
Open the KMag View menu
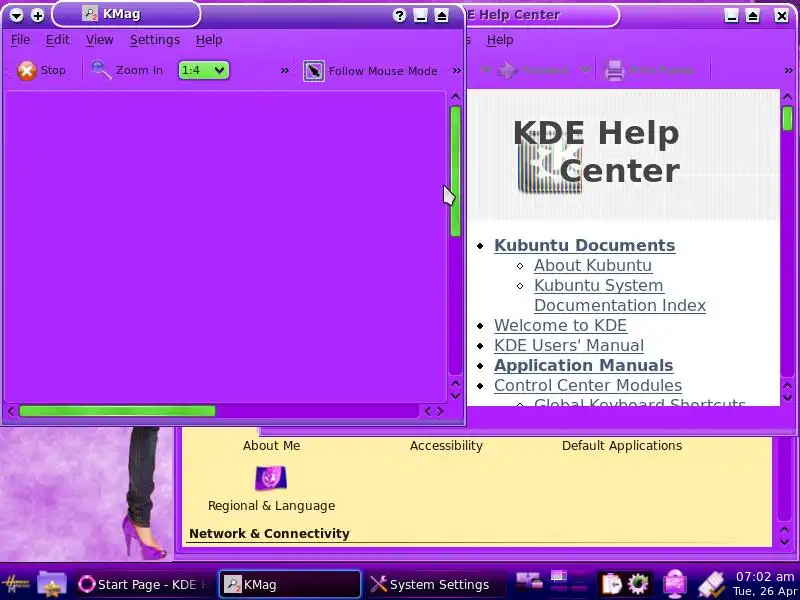(99, 40)
